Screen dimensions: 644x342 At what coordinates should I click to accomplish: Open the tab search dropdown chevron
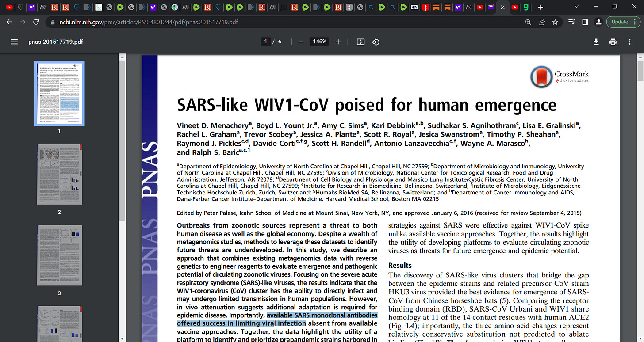pos(576,7)
